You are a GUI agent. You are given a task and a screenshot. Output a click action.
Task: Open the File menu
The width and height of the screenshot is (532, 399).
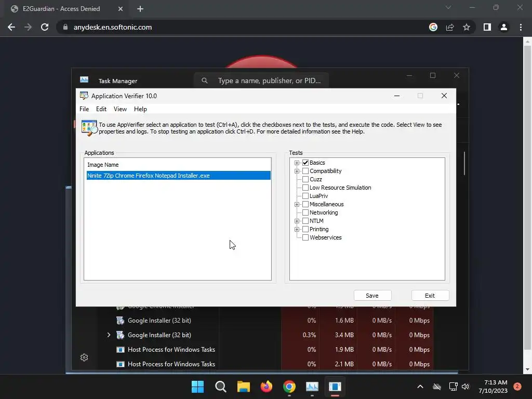coord(84,109)
